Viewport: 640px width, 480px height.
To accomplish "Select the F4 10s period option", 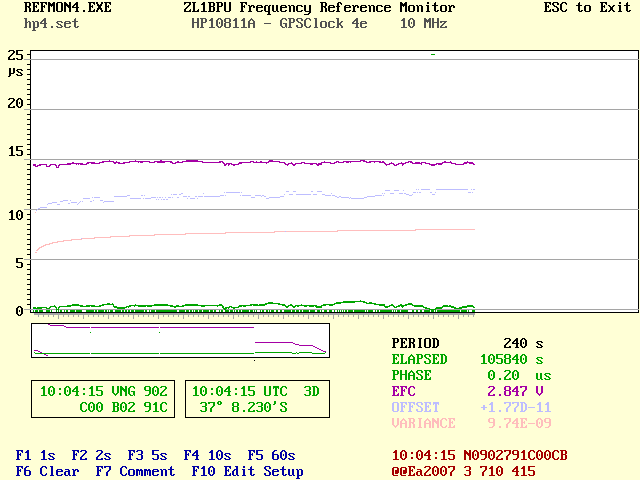I will [x=207, y=455].
